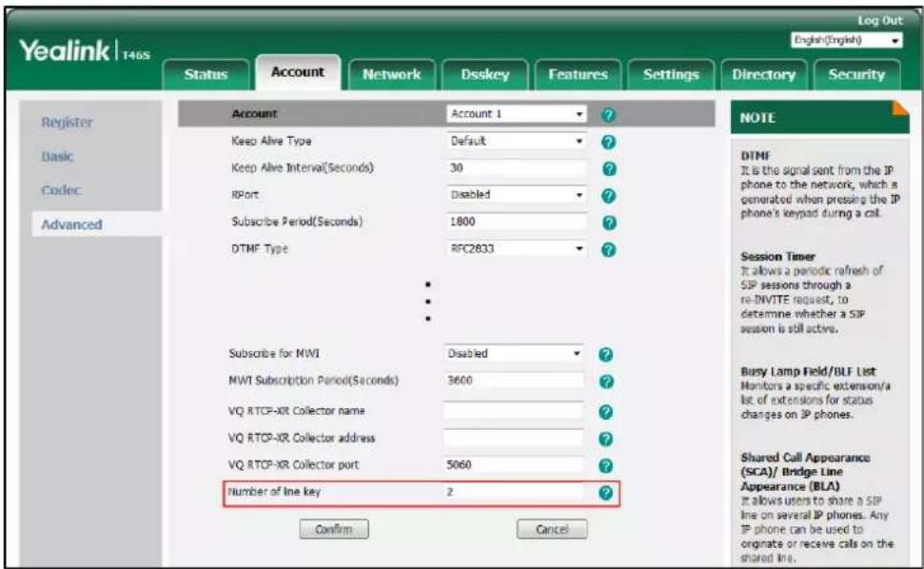Image resolution: width=924 pixels, height=569 pixels.
Task: Click the Busy Lamp Field/BLF List heading
Action: 808,372
